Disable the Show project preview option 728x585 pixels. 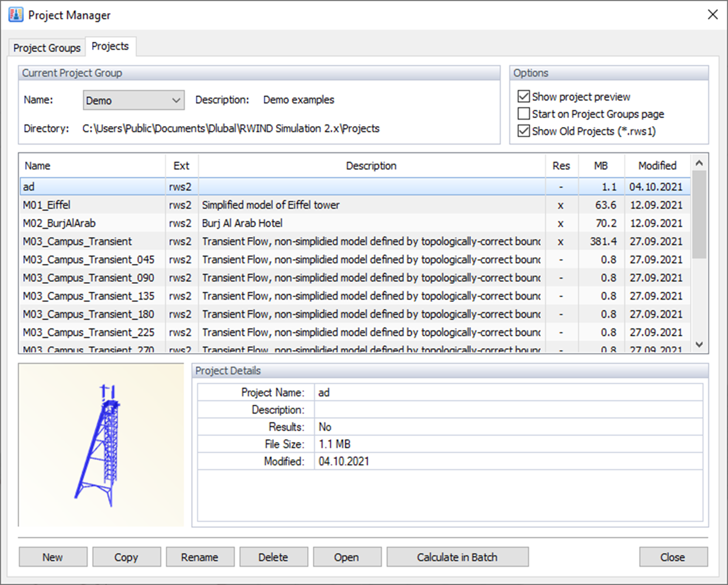[524, 96]
